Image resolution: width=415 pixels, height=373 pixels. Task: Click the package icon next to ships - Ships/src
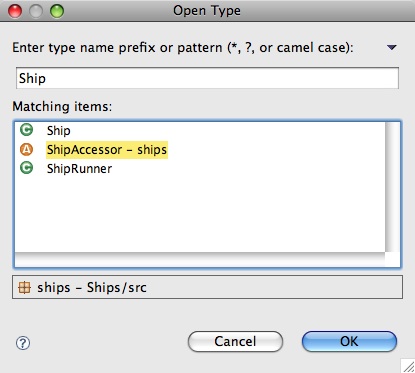[24, 287]
